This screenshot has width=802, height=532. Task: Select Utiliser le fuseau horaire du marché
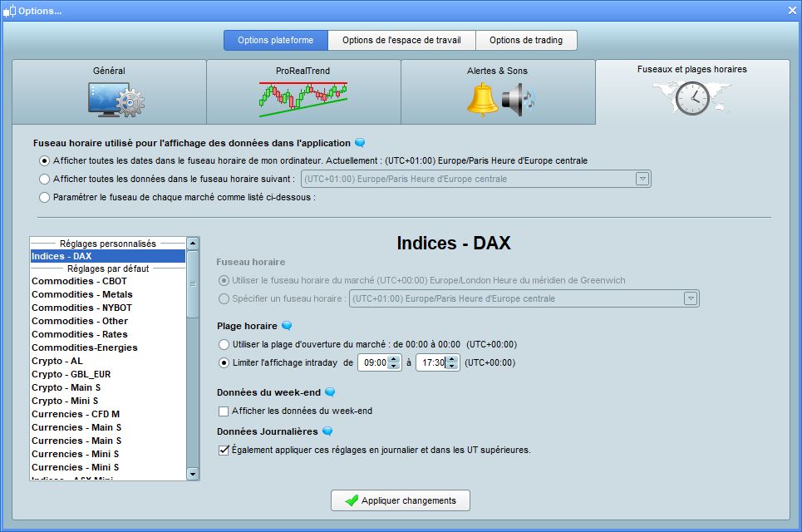(224, 280)
